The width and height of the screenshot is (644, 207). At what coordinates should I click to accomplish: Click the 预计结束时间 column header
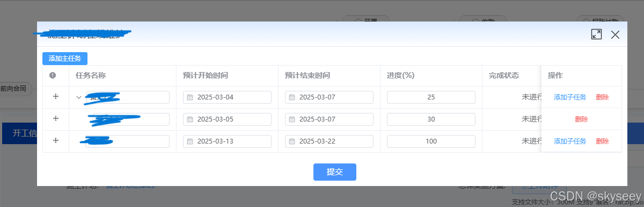tap(308, 76)
